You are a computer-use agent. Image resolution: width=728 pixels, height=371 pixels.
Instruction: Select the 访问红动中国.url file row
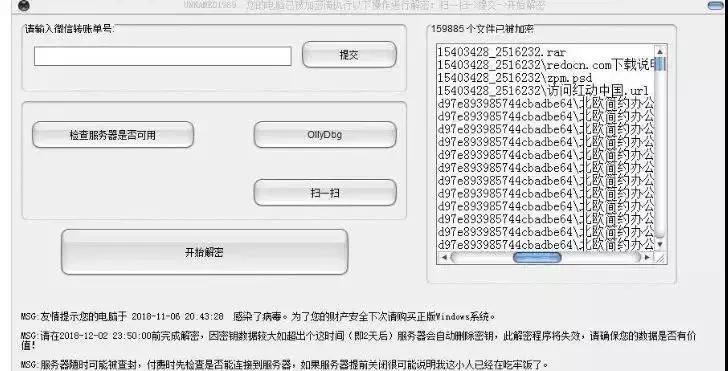[546, 91]
